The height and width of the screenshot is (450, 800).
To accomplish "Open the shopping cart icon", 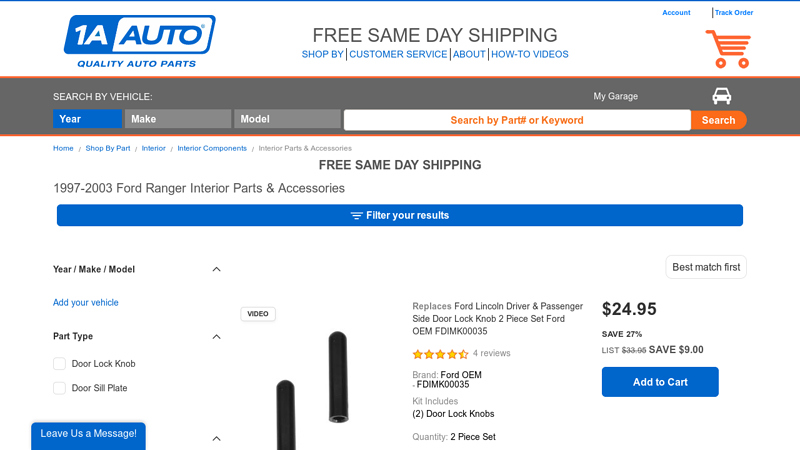I will coord(727,49).
